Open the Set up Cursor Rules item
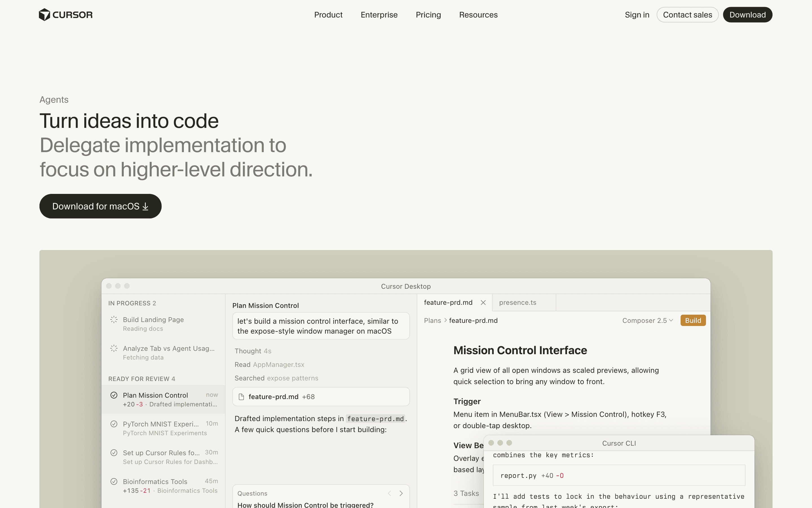 point(163,457)
